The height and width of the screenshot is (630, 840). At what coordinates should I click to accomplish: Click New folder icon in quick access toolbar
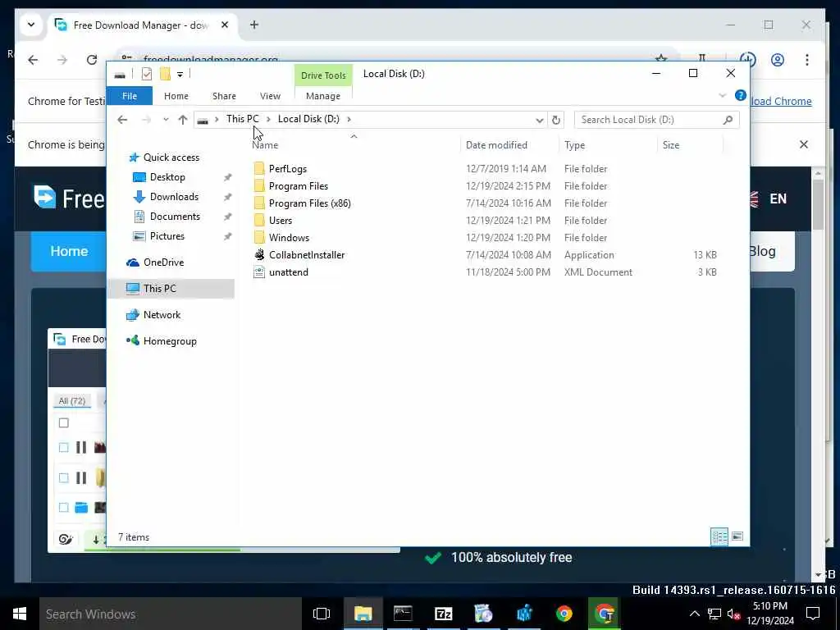pos(165,74)
